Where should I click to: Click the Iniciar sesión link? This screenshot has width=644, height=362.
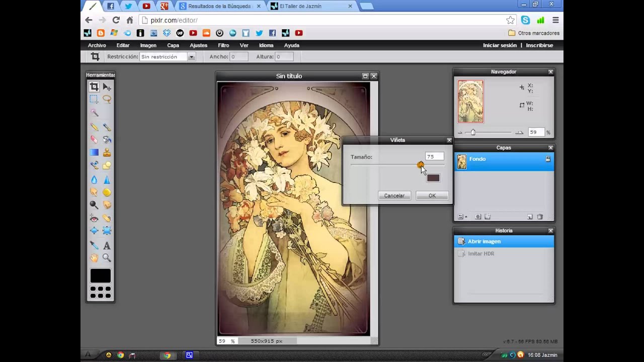[500, 45]
